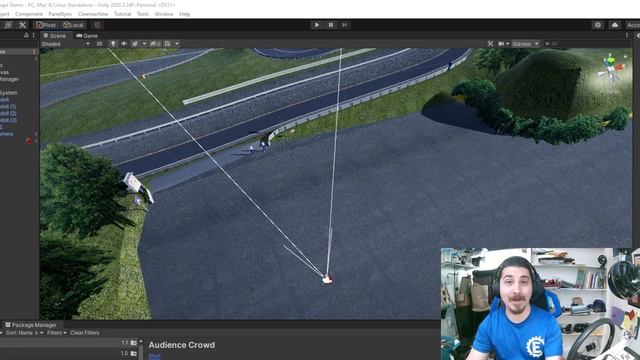Open the Gizmos dropdown
640x360 pixels.
(525, 44)
